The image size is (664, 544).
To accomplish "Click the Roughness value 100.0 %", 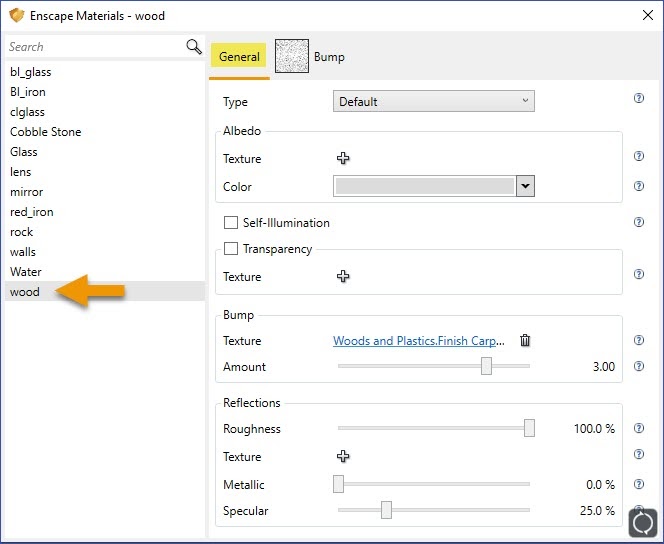I will tap(594, 428).
